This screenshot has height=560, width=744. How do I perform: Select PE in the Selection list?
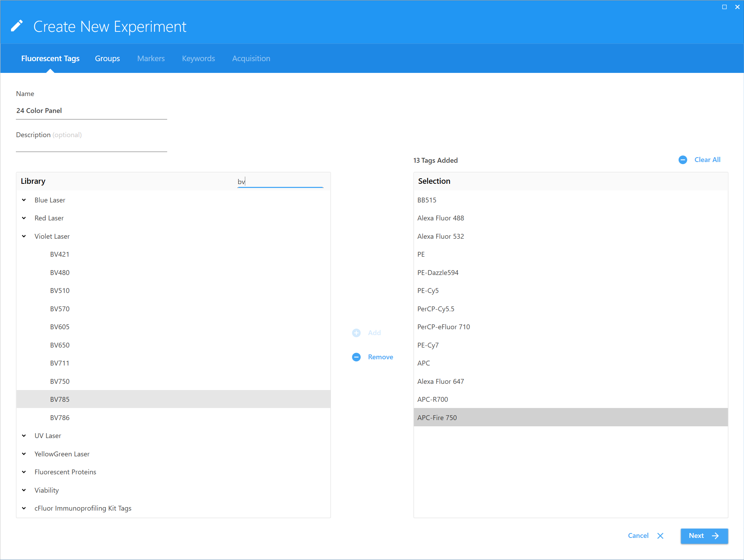(571, 254)
